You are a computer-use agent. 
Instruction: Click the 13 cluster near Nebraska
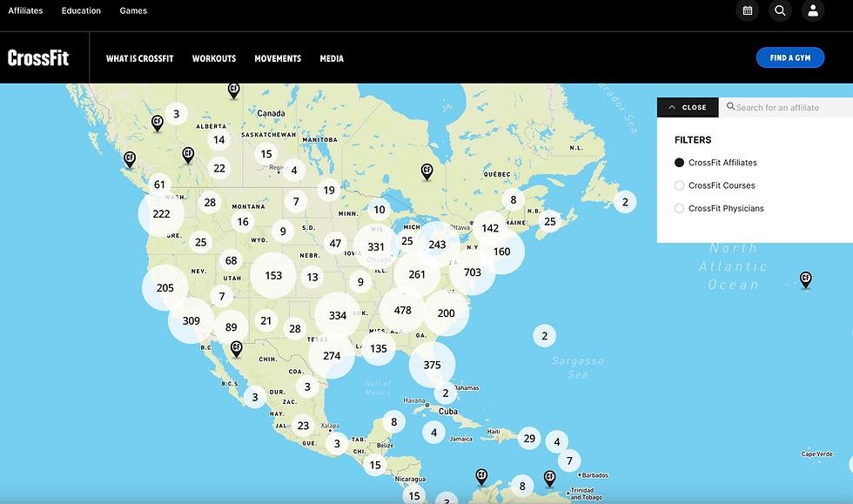pos(312,277)
